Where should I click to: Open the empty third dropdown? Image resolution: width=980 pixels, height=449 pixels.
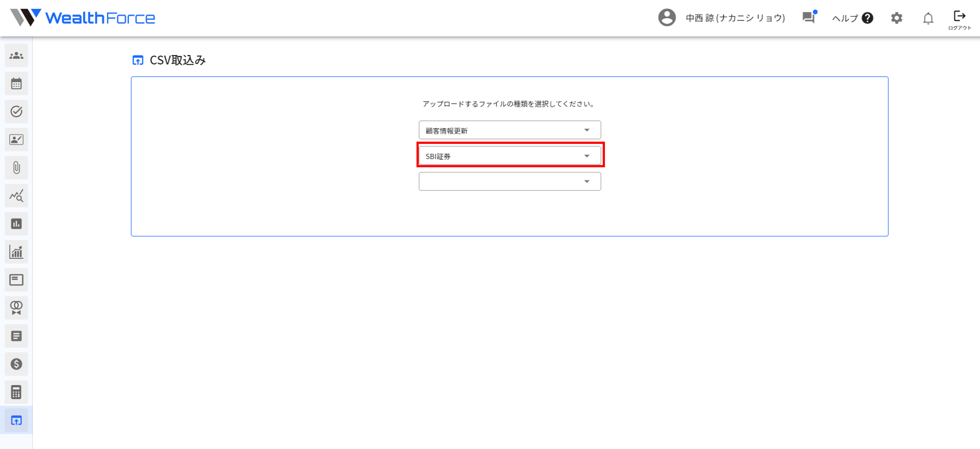[x=509, y=182]
